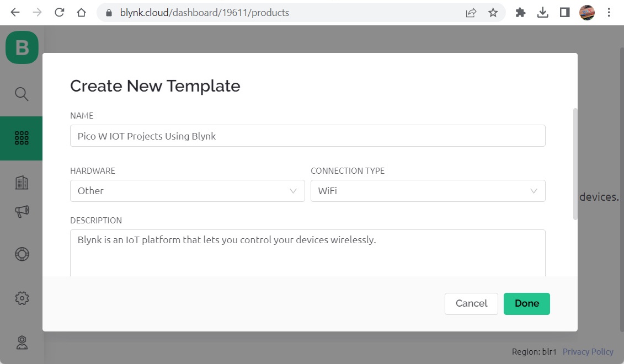The width and height of the screenshot is (624, 364).
Task: Click the Region: blr1 text
Action: [x=534, y=352]
